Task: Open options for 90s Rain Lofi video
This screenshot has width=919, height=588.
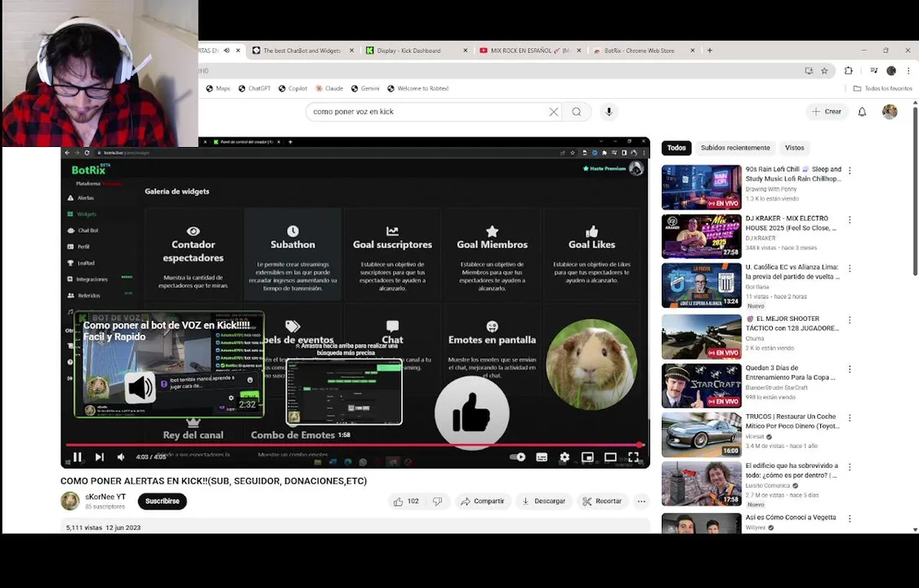Action: pos(850,171)
